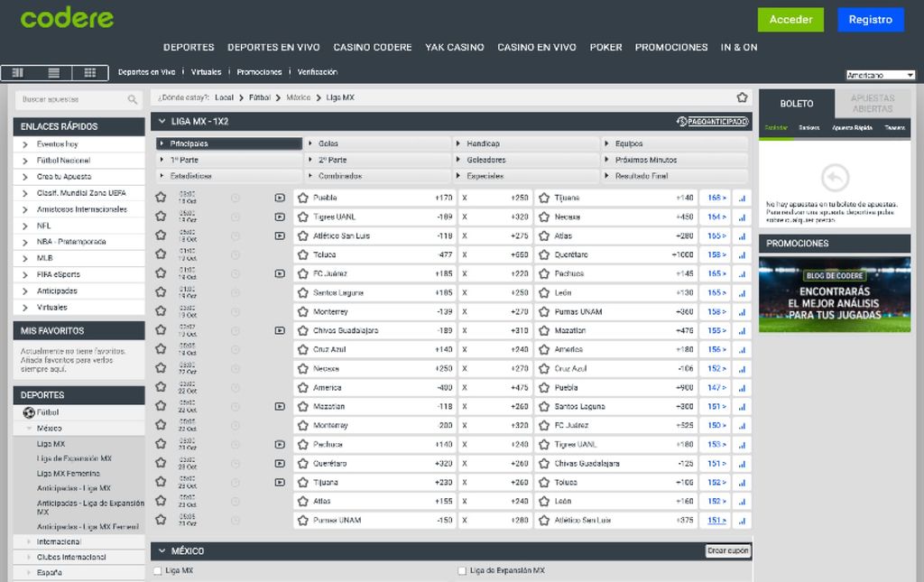
Task: Open CASINO CODERE menu
Action: click(373, 47)
